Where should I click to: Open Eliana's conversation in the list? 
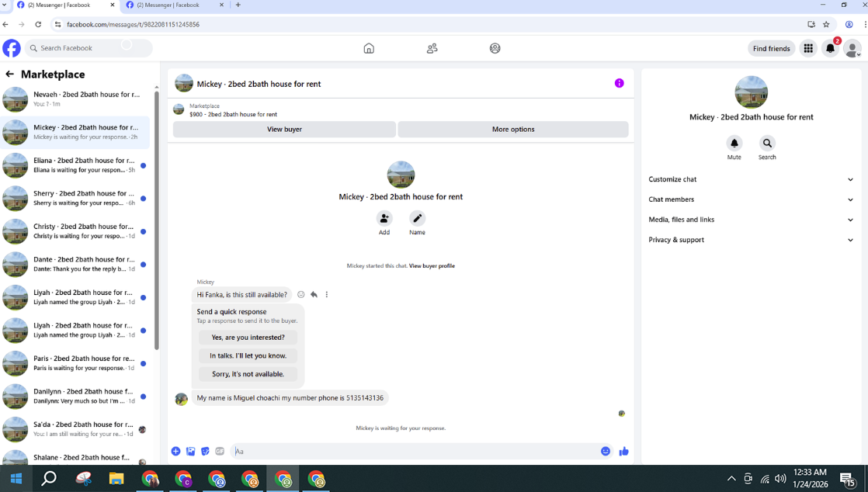pyautogui.click(x=75, y=165)
